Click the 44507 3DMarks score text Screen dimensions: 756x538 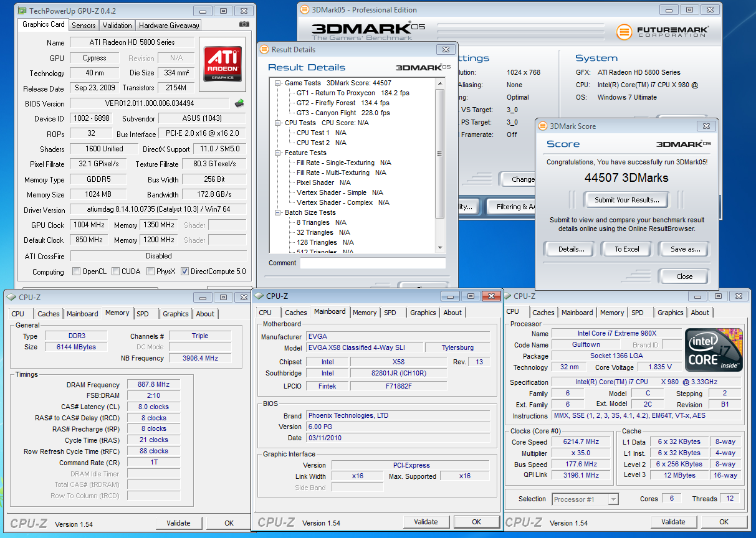pos(626,177)
